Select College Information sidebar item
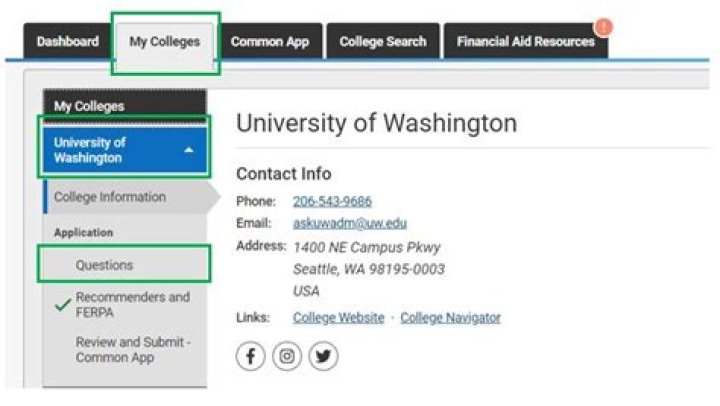Viewport: 720px width, 406px height. [110, 197]
